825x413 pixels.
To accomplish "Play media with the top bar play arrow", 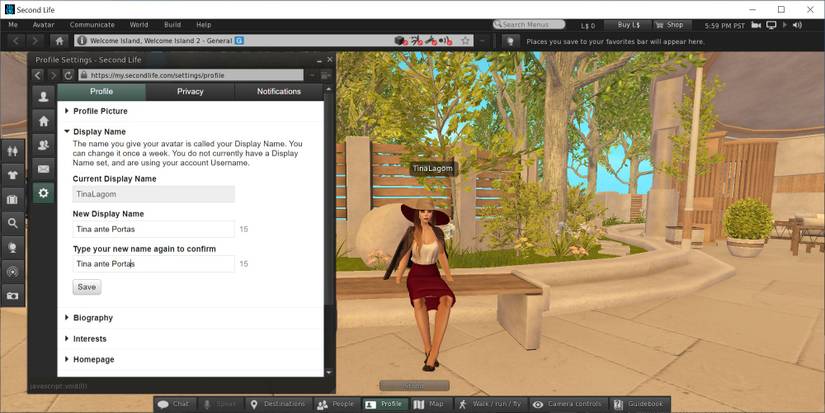I will click(785, 25).
